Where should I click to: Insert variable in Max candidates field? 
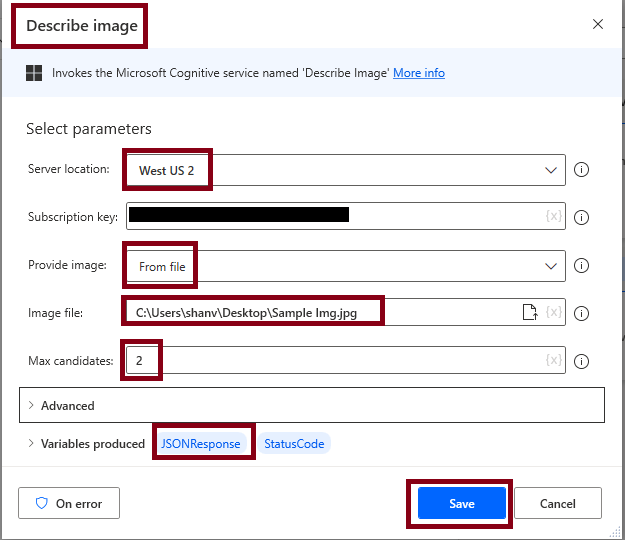coord(554,360)
